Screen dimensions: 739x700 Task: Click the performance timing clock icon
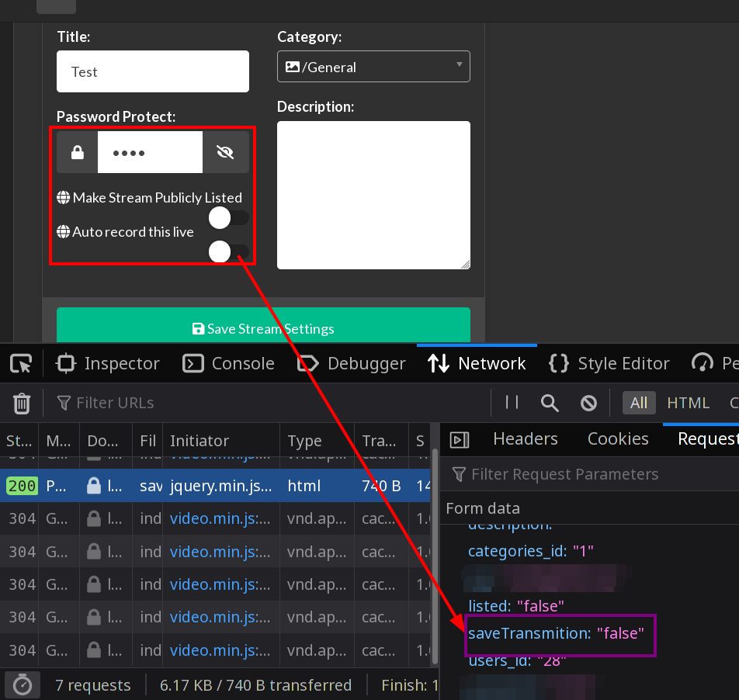(x=21, y=684)
